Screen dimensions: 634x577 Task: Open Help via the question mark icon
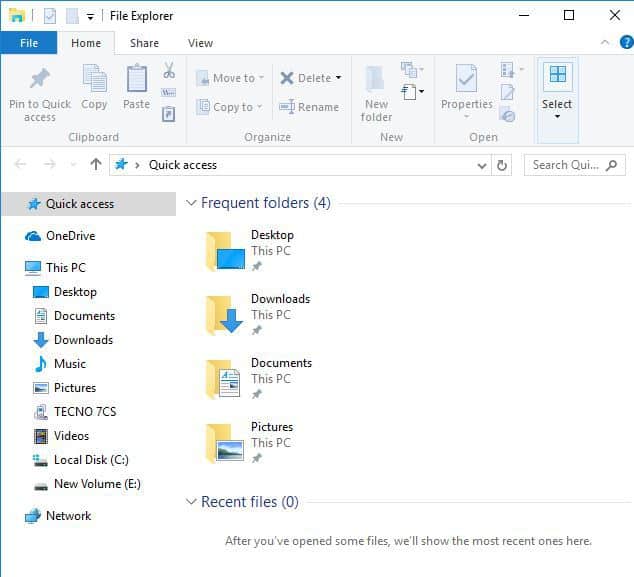coord(626,42)
